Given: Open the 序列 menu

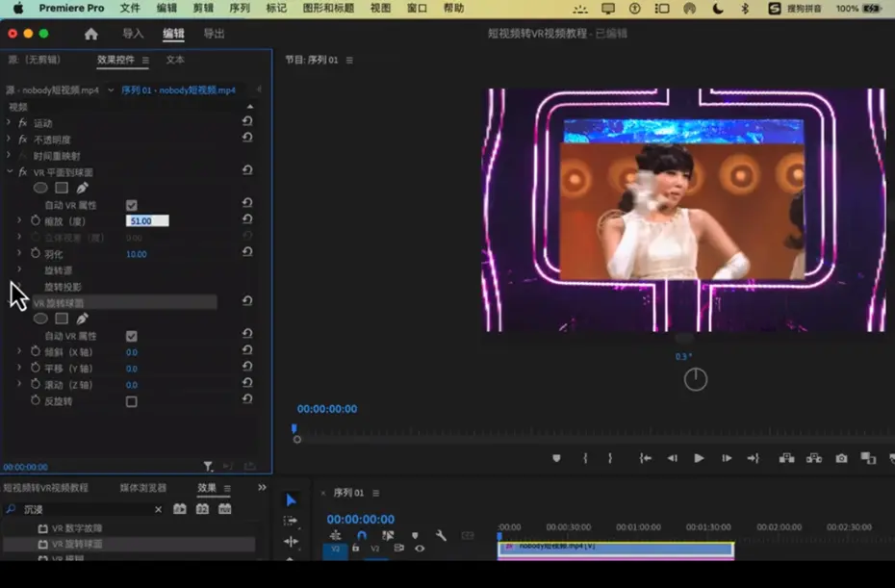Looking at the screenshot, I should coord(240,8).
